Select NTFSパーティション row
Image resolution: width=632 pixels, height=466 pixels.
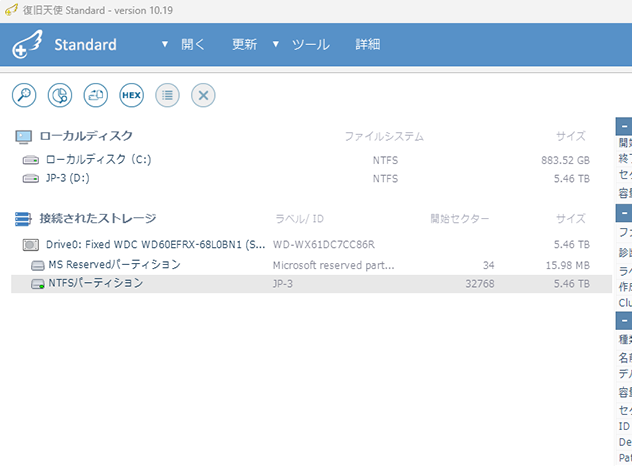(311, 284)
